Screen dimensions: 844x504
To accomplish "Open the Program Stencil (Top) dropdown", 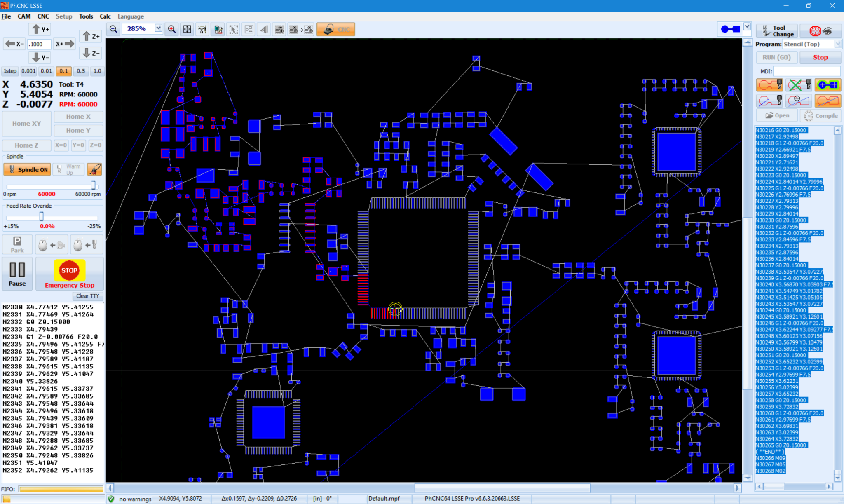I will pos(837,44).
